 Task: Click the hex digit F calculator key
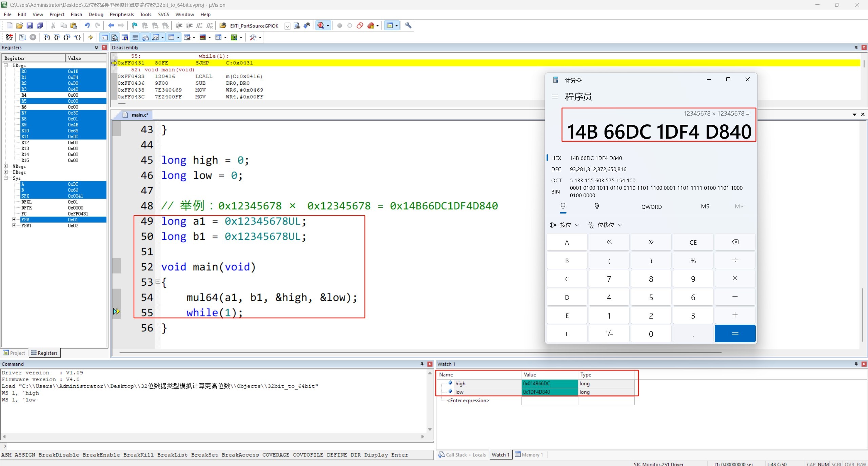click(x=567, y=334)
